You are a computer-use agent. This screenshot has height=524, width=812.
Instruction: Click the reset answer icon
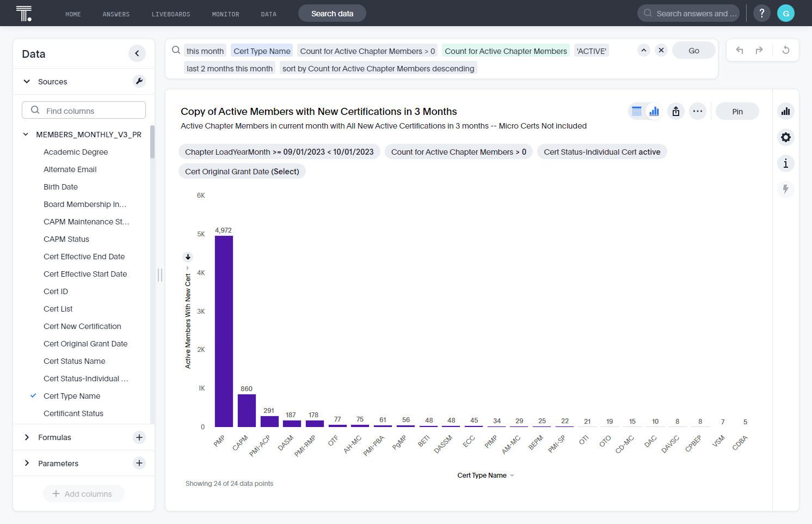coord(786,50)
